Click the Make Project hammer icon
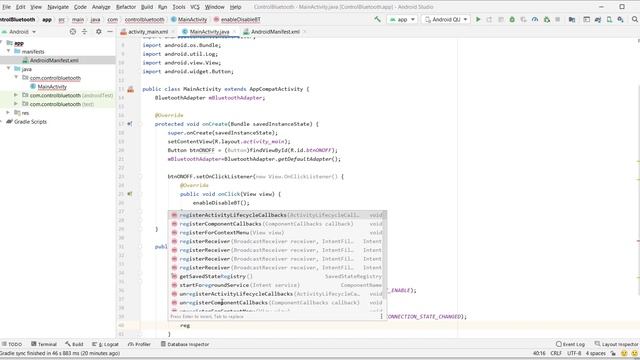This screenshot has width=640, height=360. pyautogui.click(x=378, y=19)
